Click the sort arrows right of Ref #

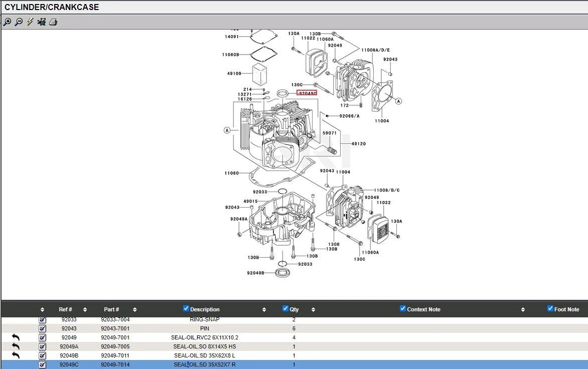click(85, 310)
